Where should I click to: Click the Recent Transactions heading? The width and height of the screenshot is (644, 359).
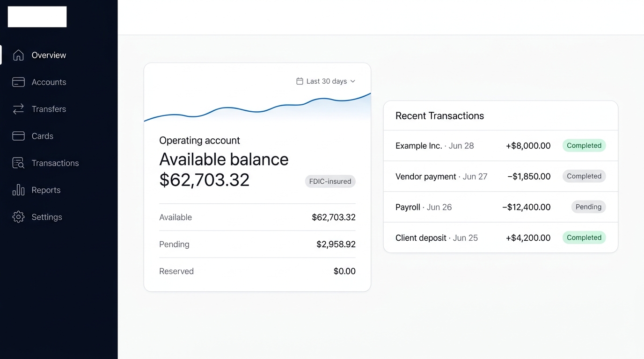(439, 116)
